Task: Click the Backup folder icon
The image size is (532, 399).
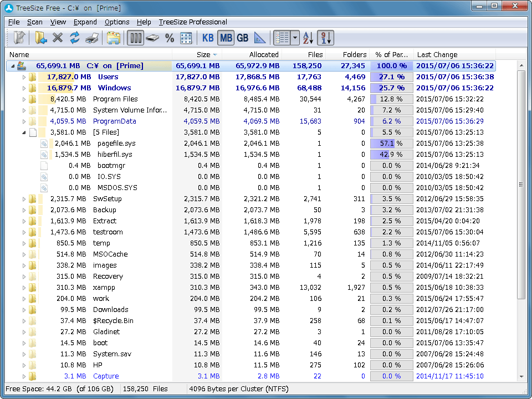Action: point(32,210)
